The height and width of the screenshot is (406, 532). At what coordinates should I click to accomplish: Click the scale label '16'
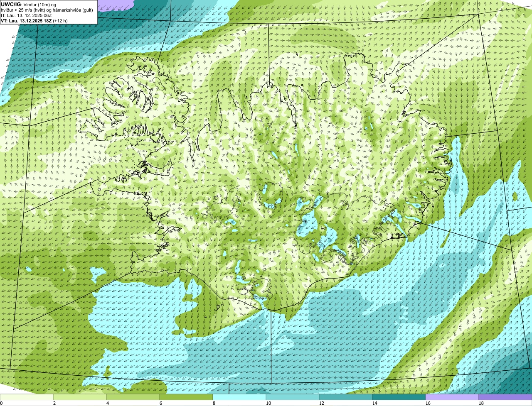[428, 403]
